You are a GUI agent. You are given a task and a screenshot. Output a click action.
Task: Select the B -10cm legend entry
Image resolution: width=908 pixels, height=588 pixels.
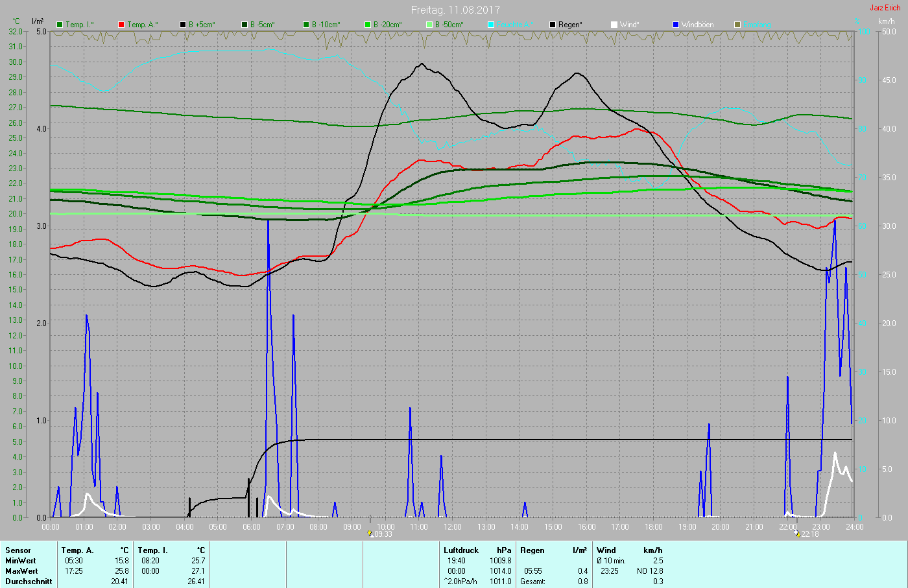(306, 25)
